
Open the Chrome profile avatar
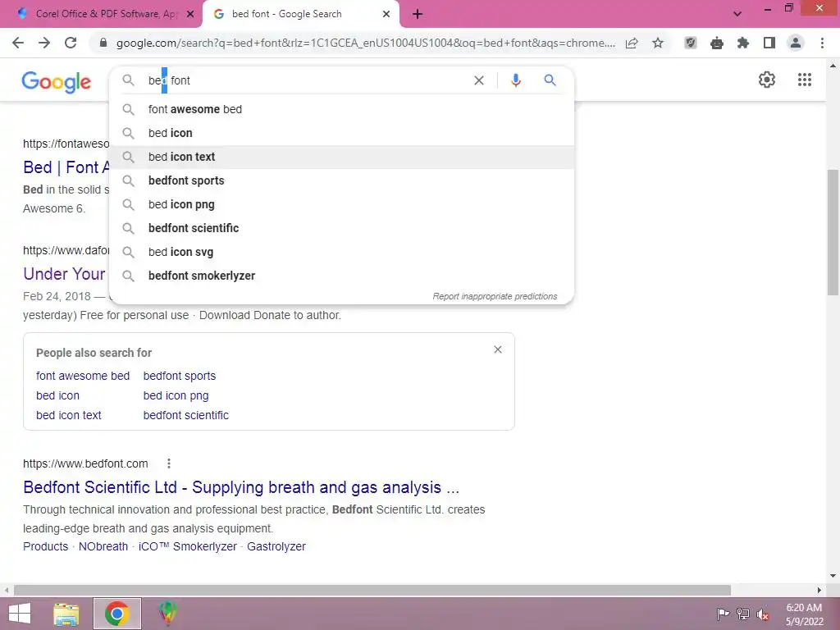tap(796, 43)
